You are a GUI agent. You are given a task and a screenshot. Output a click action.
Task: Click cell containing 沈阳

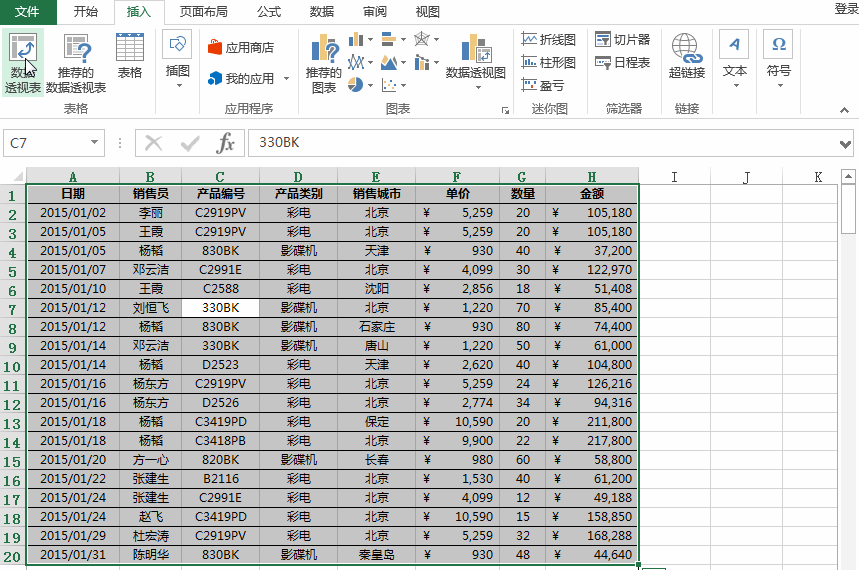[376, 289]
